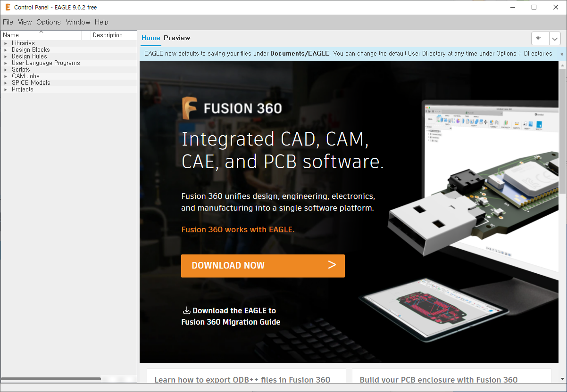This screenshot has height=392, width=567.
Task: Select the Projects row label
Action: [x=23, y=90]
